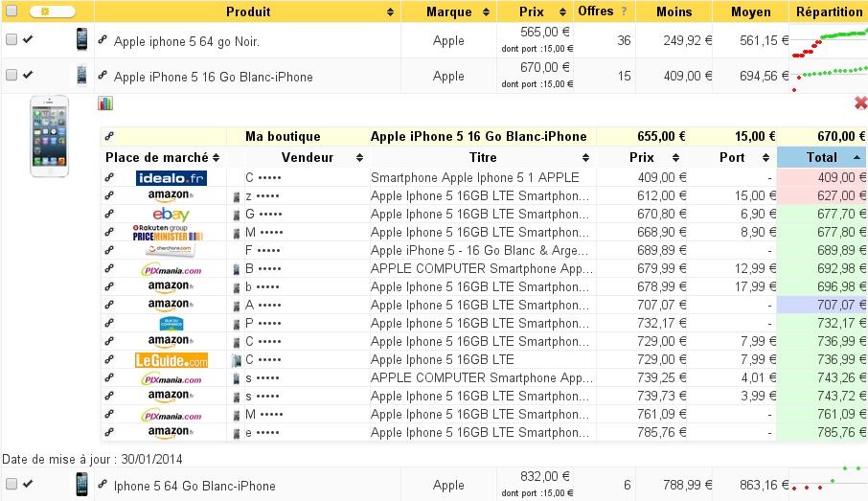Click the Répartition column header

(829, 11)
